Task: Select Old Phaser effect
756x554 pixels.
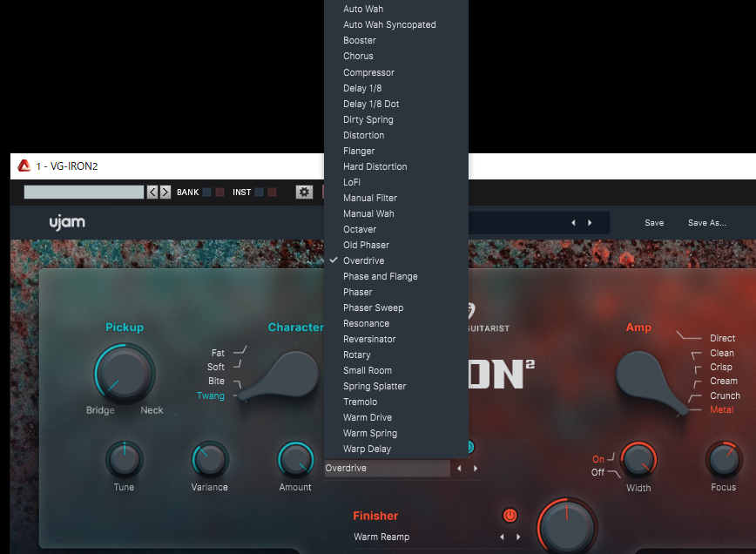Action: pyautogui.click(x=395, y=245)
